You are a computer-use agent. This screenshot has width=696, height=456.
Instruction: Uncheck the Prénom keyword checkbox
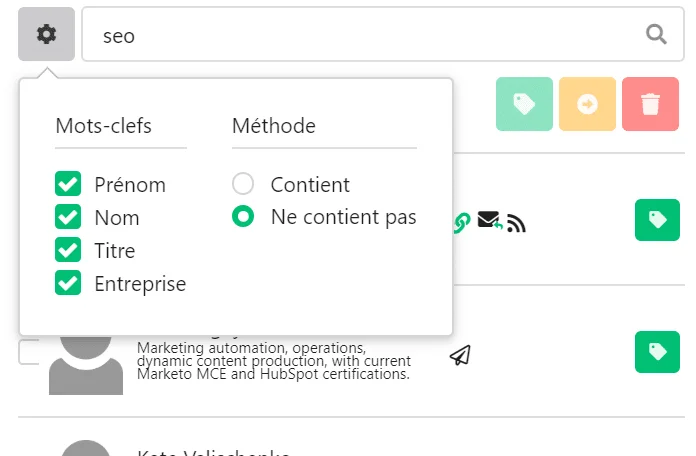tap(68, 183)
